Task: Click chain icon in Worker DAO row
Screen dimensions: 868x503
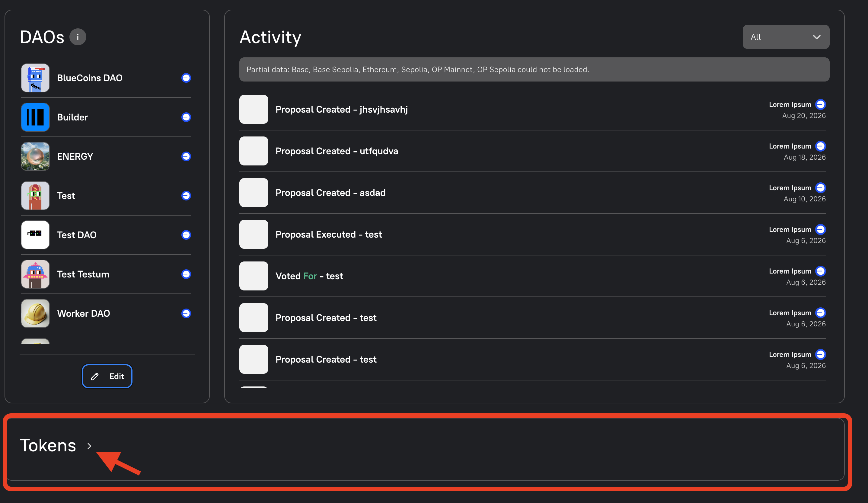Action: click(186, 313)
